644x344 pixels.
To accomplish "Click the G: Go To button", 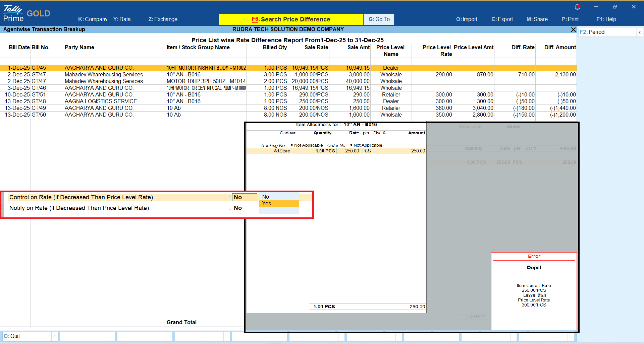I will pos(379,19).
